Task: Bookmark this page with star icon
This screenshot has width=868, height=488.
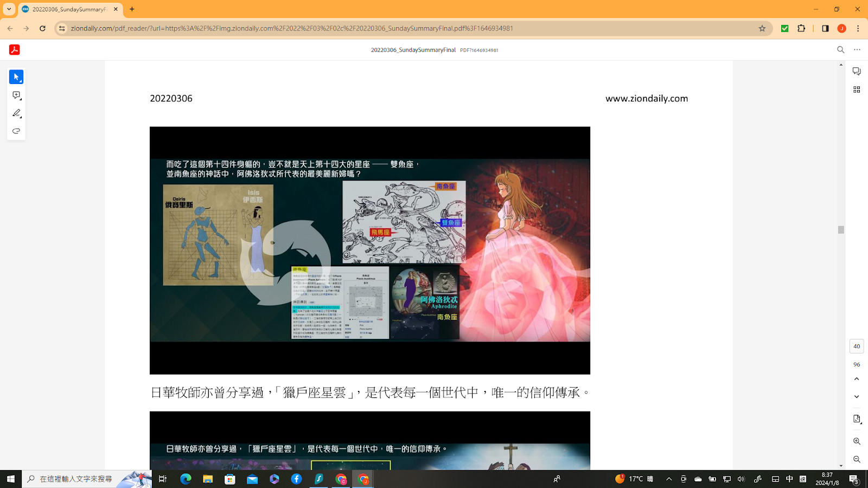Action: 762,28
